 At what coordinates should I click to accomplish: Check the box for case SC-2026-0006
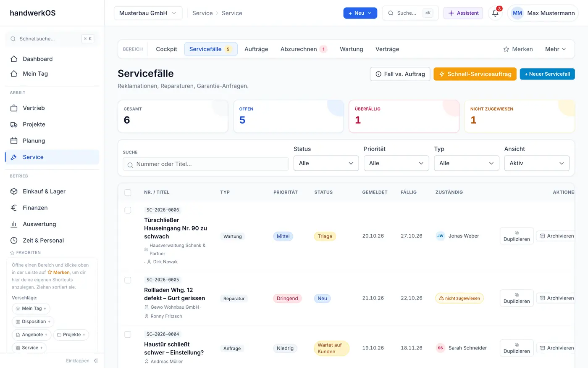pos(128,210)
